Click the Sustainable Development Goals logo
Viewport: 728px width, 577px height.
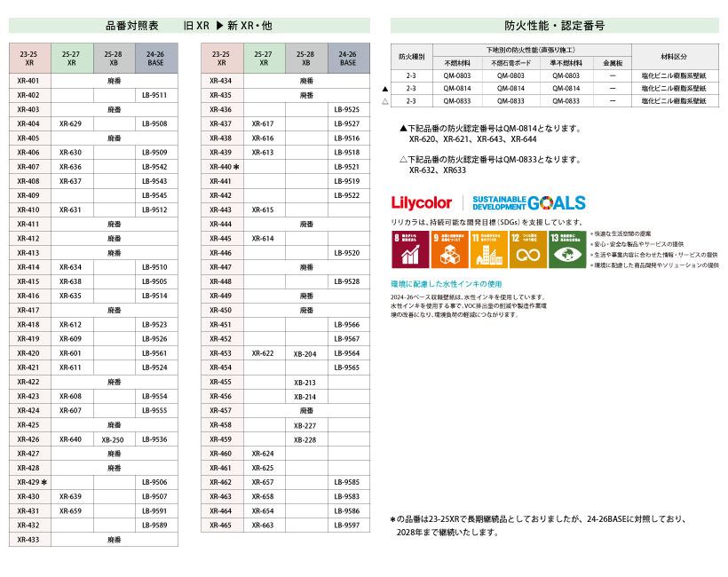529,203
